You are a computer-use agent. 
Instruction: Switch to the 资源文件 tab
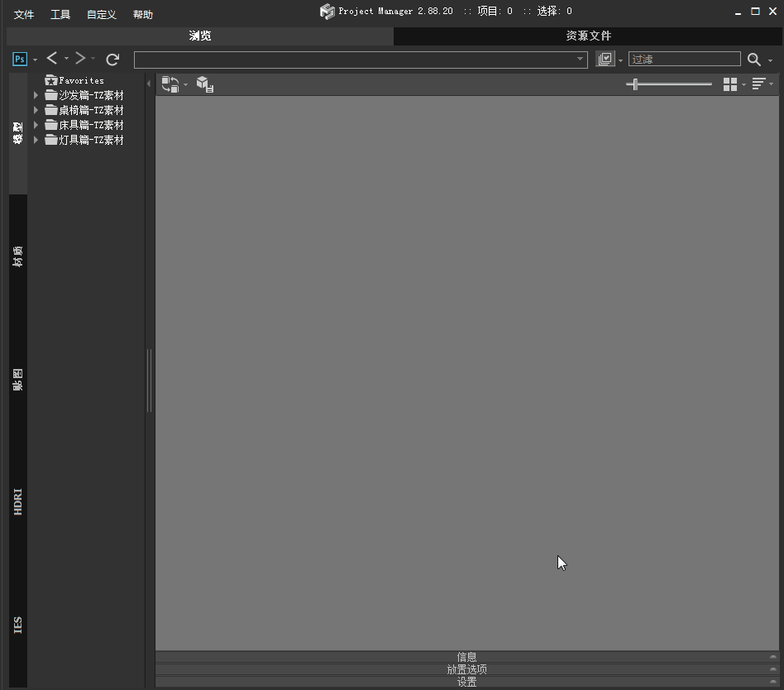[588, 36]
